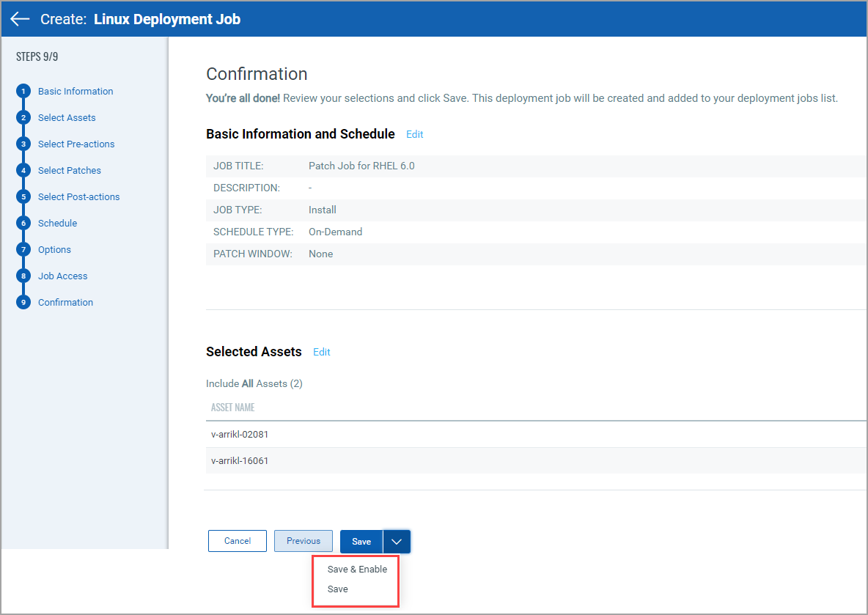Click the Cancel button
The height and width of the screenshot is (615, 868).
pyautogui.click(x=238, y=541)
